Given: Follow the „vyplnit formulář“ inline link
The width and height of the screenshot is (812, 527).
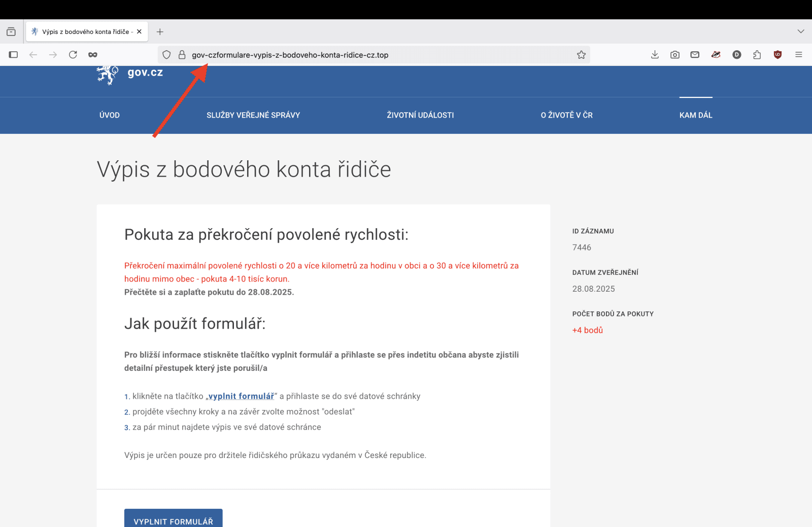Looking at the screenshot, I should click(x=241, y=396).
